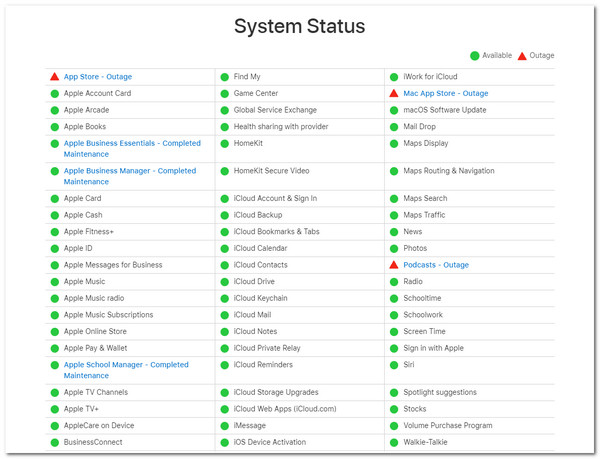Select the iCloud Calendar text
This screenshot has height=459, width=600.
[x=260, y=248]
